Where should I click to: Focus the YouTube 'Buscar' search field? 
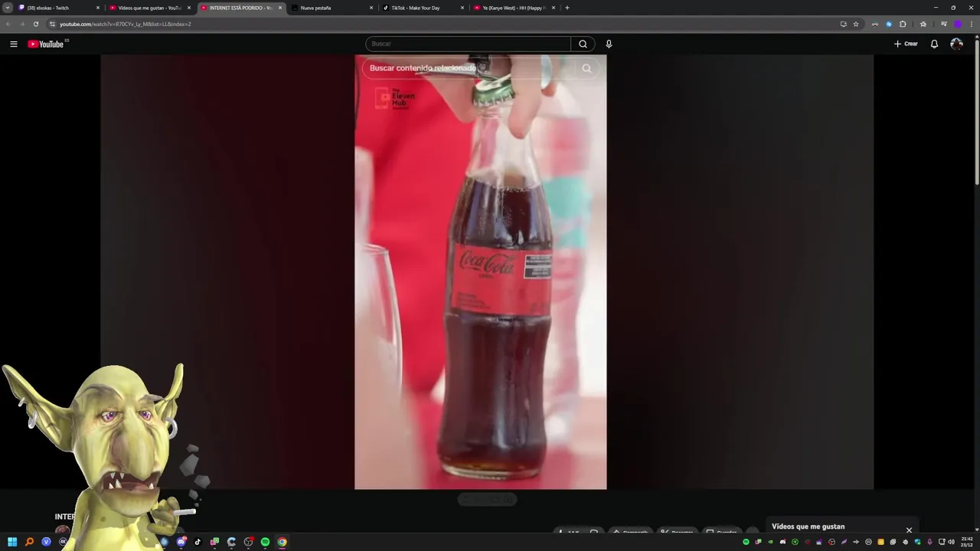(x=468, y=44)
